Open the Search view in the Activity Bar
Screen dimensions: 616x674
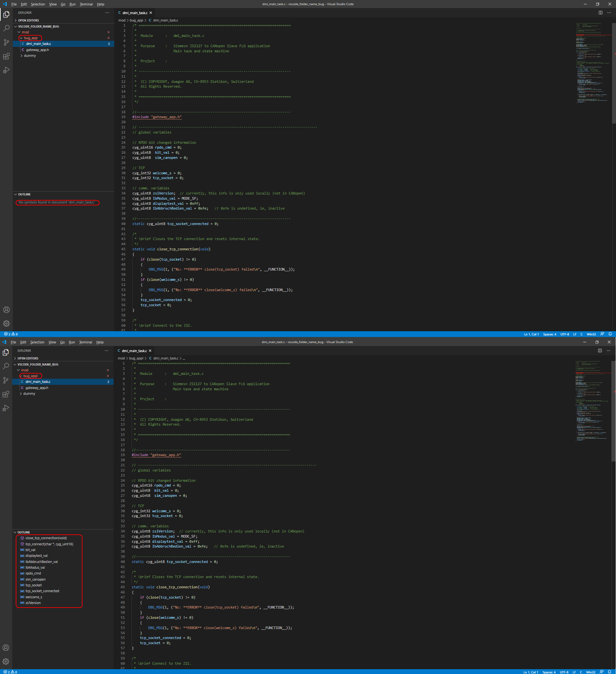6,29
